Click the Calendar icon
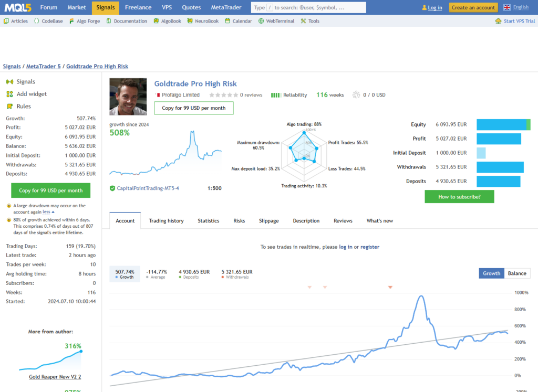 [x=227, y=21]
